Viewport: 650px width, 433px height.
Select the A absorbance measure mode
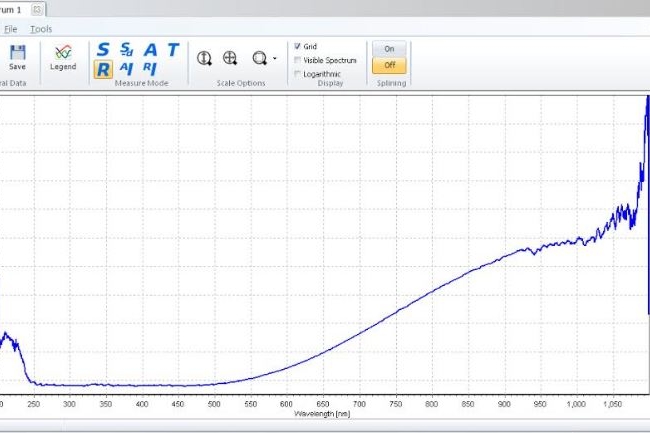150,49
